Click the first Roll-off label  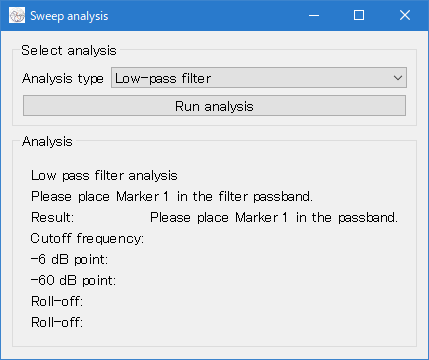57,301
